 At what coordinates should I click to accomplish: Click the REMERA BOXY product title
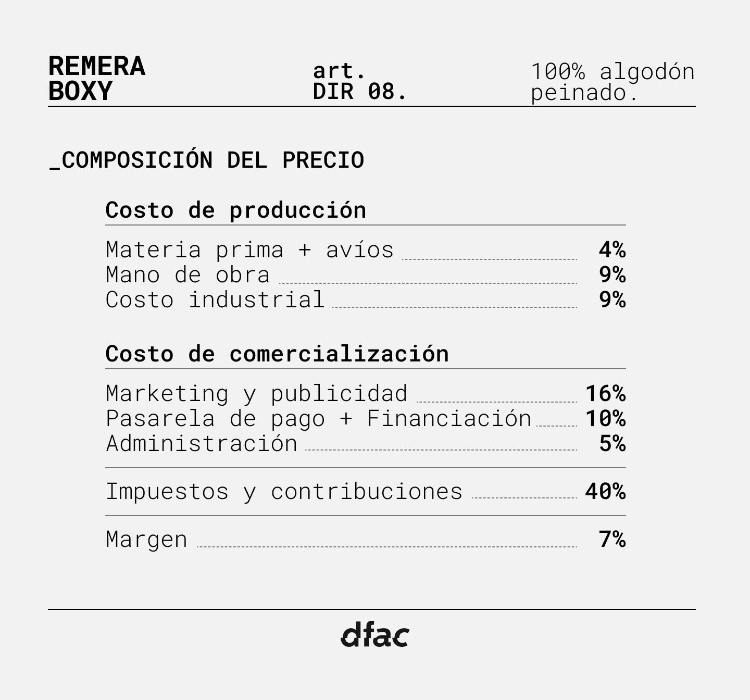tap(97, 79)
